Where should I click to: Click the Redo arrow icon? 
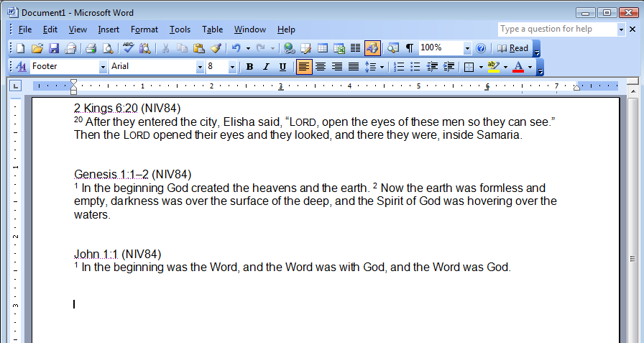click(260, 48)
